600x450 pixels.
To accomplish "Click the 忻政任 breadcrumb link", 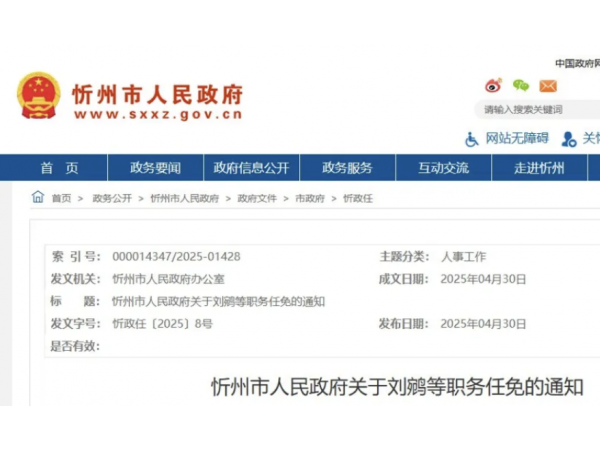I will coord(357,199).
